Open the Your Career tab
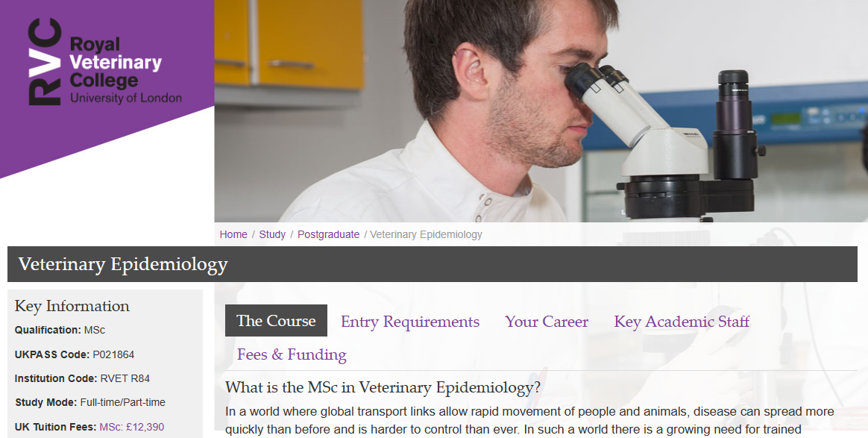Screen dimensions: 868x438 click(x=547, y=322)
